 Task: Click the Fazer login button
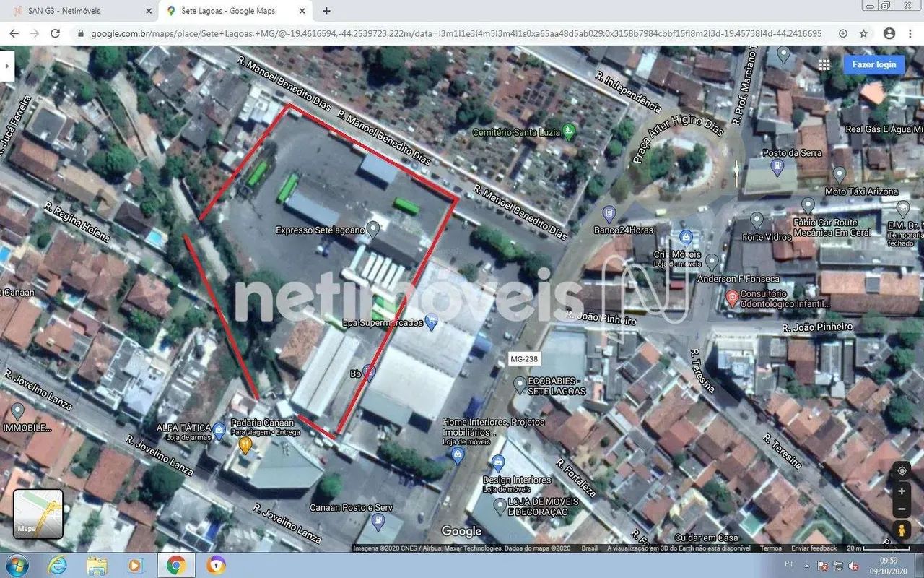pos(873,64)
